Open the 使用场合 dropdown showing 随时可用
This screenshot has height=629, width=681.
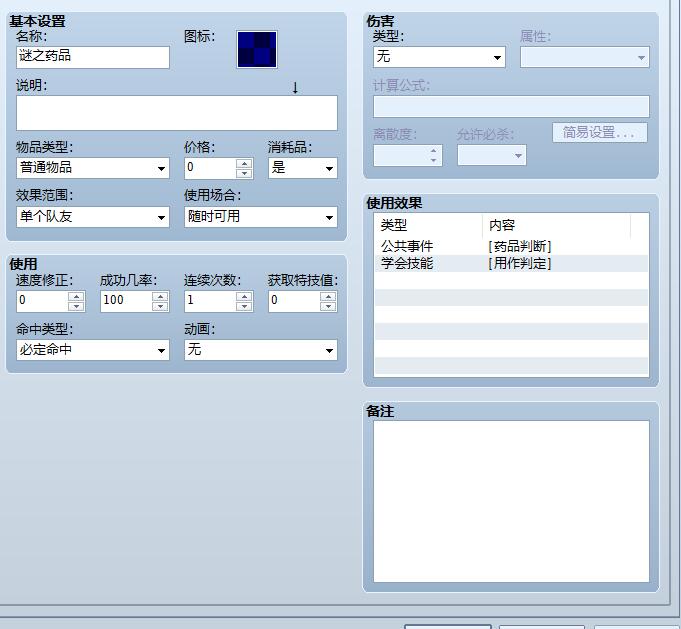coord(261,217)
